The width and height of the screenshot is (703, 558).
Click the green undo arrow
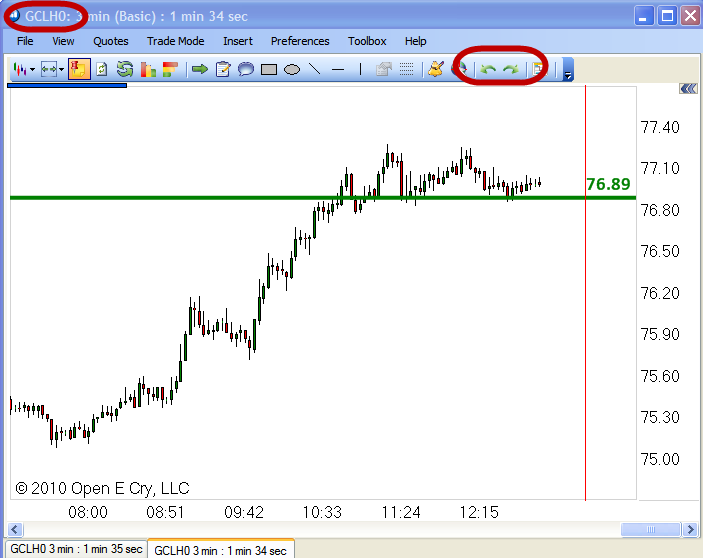tap(488, 69)
